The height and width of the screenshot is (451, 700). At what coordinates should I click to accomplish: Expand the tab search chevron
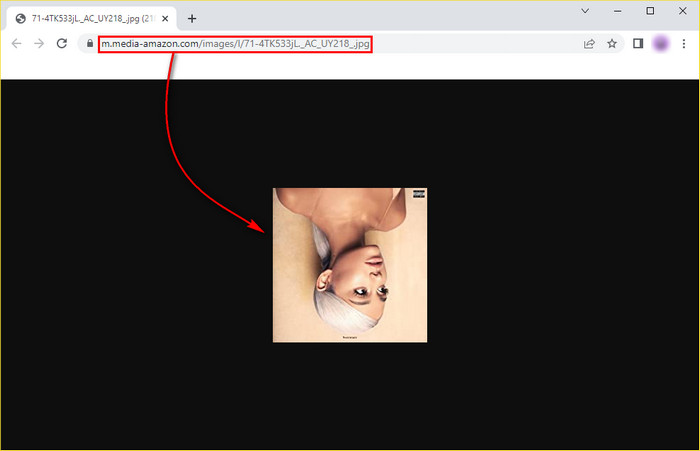click(x=585, y=11)
